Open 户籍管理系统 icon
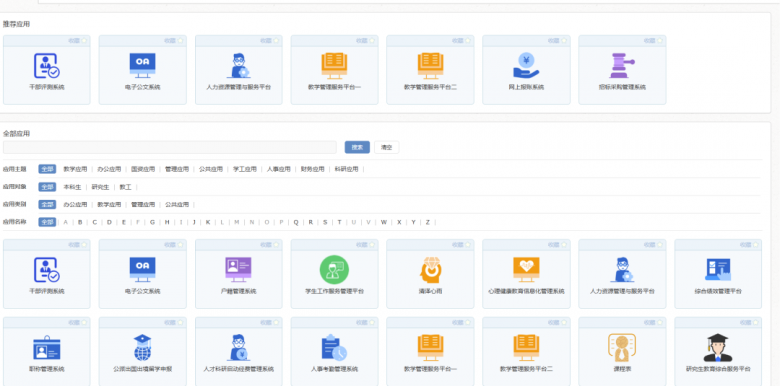The image size is (780, 386). click(x=238, y=269)
